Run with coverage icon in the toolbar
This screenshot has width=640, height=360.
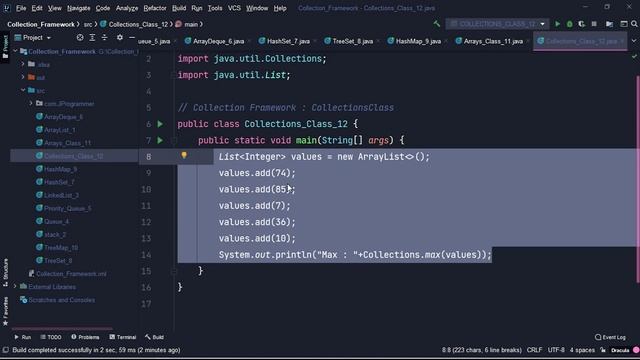tap(581, 24)
